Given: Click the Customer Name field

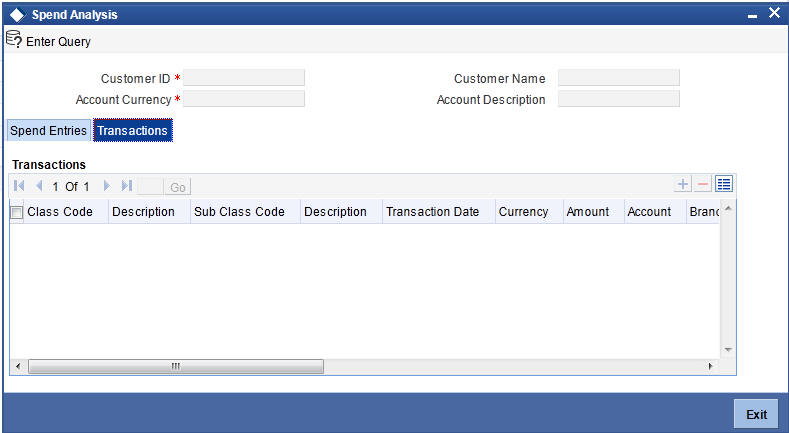Looking at the screenshot, I should (619, 78).
